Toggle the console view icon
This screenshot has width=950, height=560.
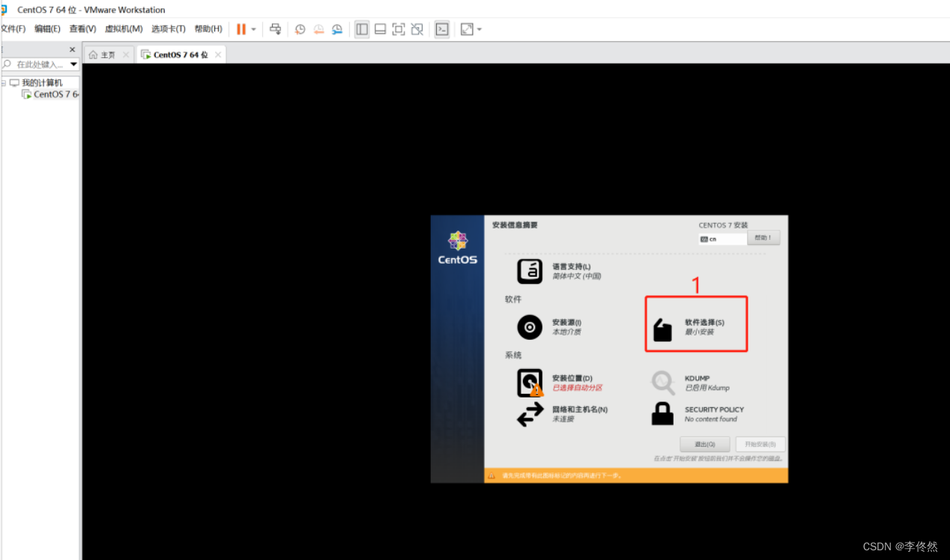click(442, 29)
